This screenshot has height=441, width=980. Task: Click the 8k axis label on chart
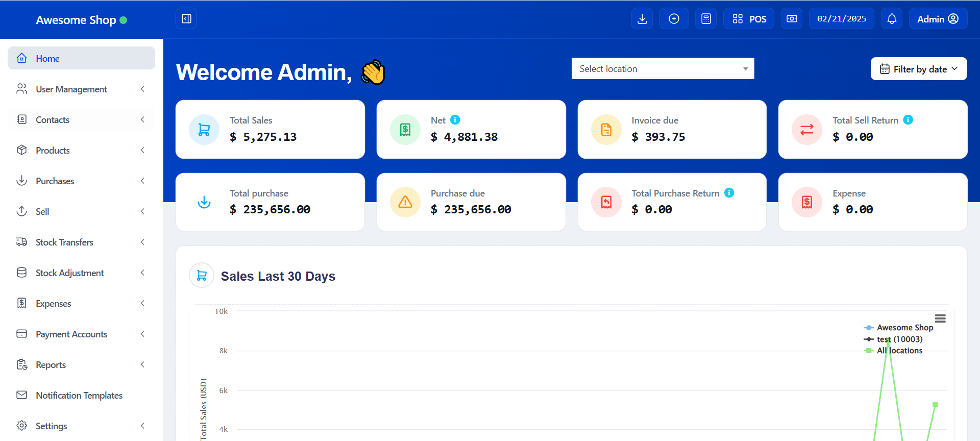[224, 351]
